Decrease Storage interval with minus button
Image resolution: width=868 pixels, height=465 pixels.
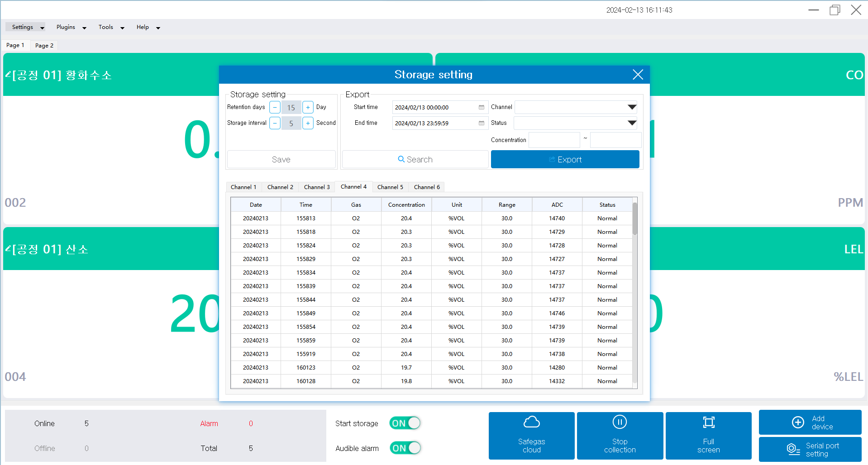[275, 123]
